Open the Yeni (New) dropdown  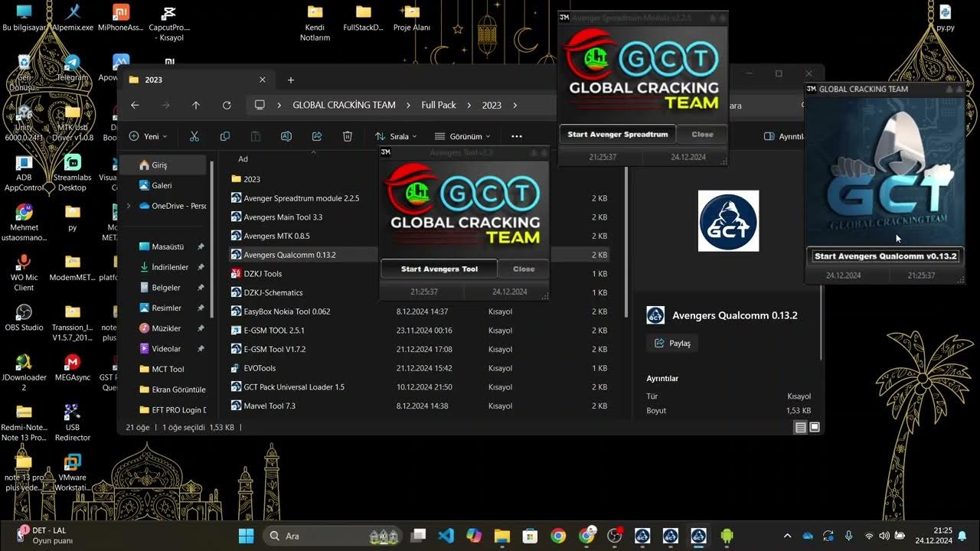click(148, 136)
